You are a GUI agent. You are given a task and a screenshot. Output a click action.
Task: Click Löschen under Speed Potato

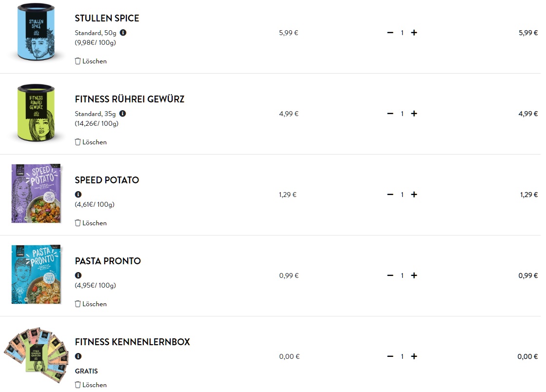pos(91,223)
